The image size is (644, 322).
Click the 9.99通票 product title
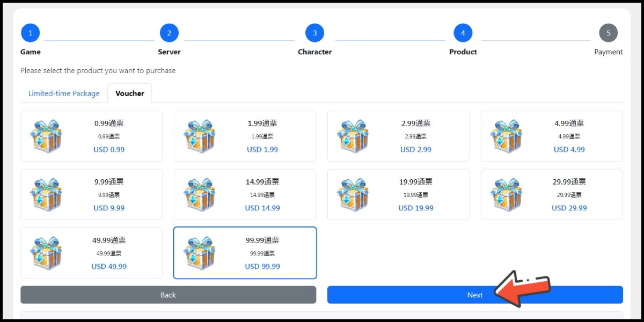point(109,182)
